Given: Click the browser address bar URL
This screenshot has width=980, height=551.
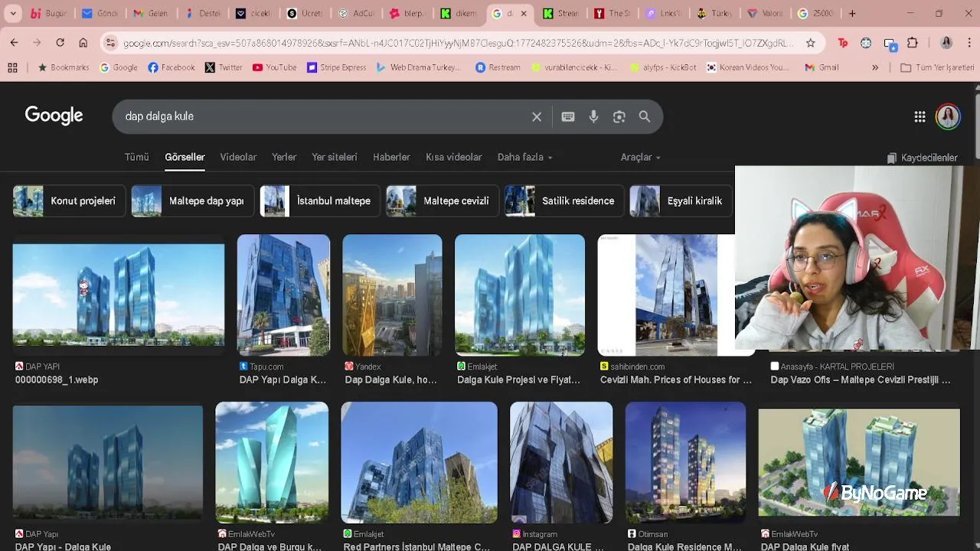Looking at the screenshot, I should 458,43.
